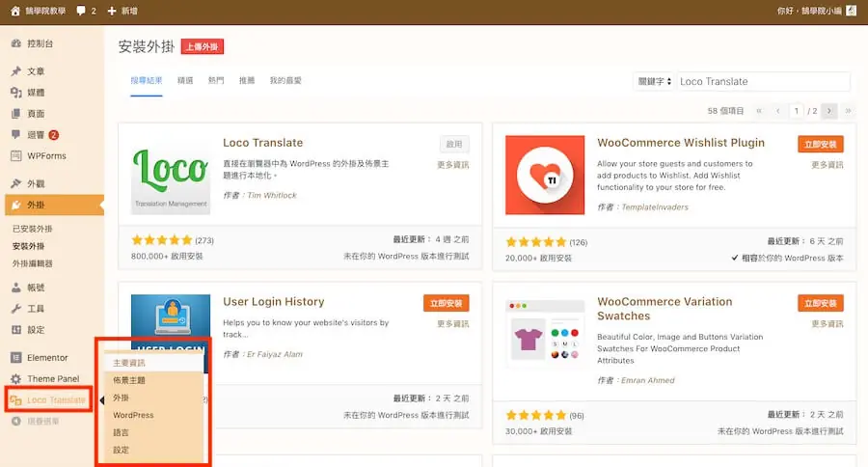
Task: Switch to 精選 tab
Action: click(185, 80)
